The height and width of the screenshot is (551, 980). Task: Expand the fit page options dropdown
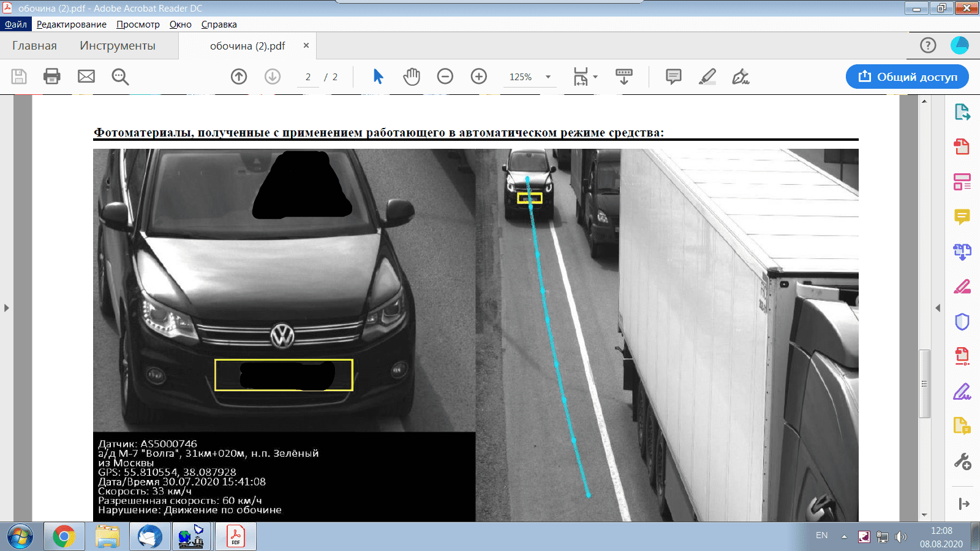point(595,77)
